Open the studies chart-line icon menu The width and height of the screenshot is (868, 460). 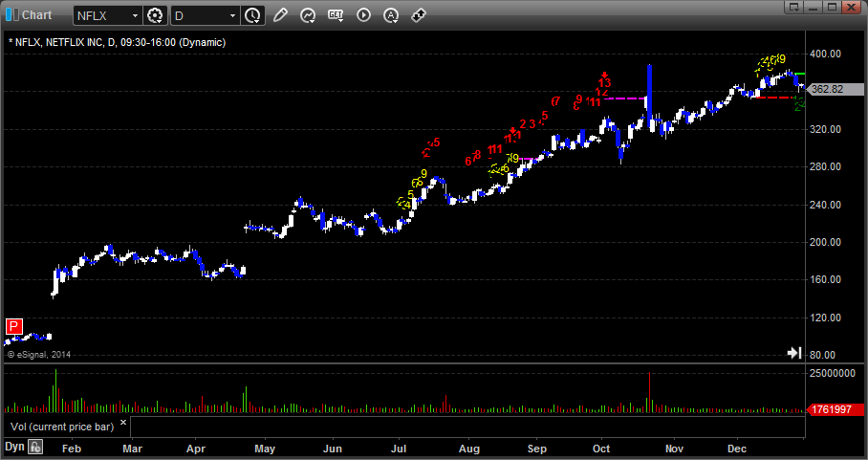308,15
